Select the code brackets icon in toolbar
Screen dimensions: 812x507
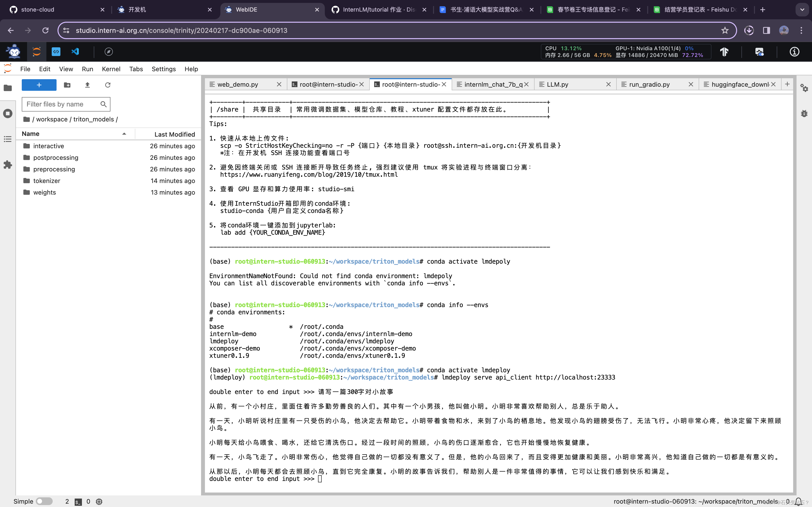[56, 51]
